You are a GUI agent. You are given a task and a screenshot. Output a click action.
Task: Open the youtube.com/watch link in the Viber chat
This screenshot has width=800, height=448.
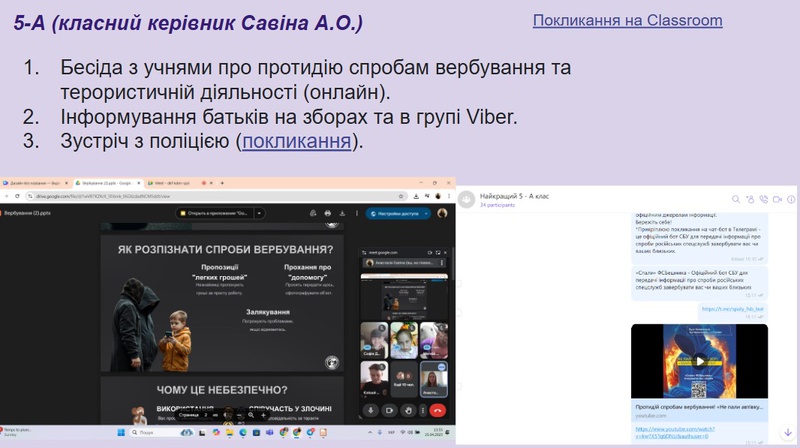675,433
